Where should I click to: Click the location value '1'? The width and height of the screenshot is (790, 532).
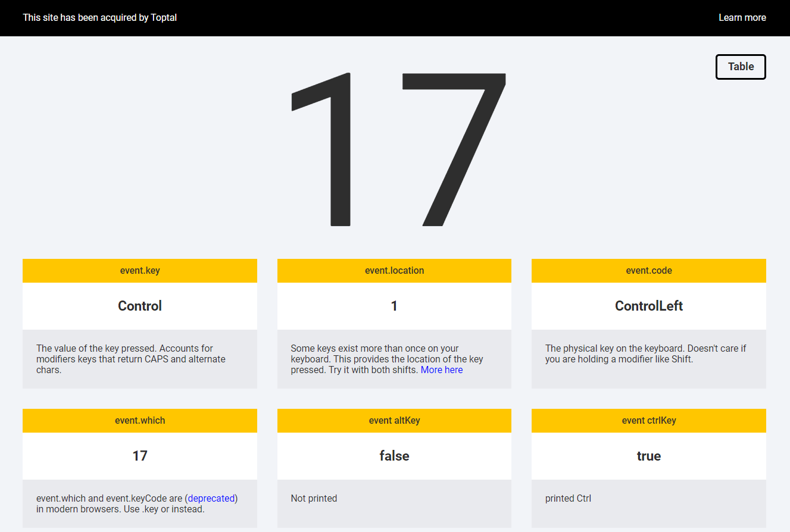(x=394, y=306)
